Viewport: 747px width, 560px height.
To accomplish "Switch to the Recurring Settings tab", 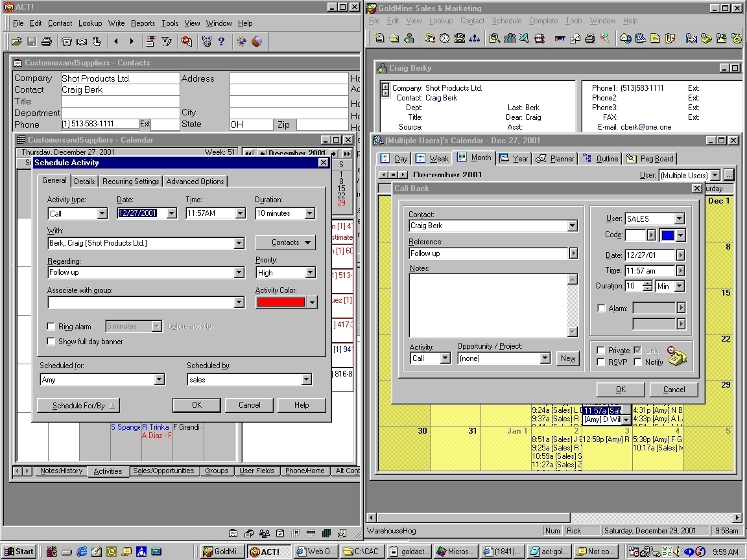I will click(x=130, y=181).
